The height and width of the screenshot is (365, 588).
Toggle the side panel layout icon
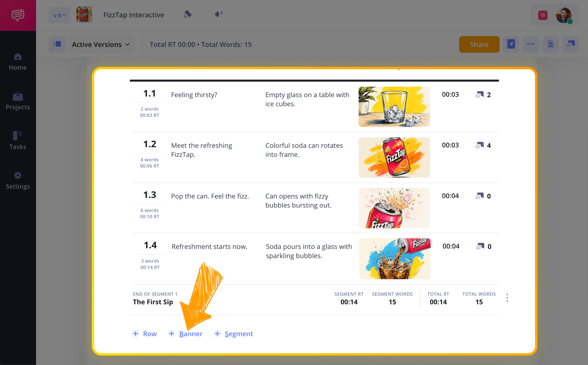pyautogui.click(x=57, y=44)
